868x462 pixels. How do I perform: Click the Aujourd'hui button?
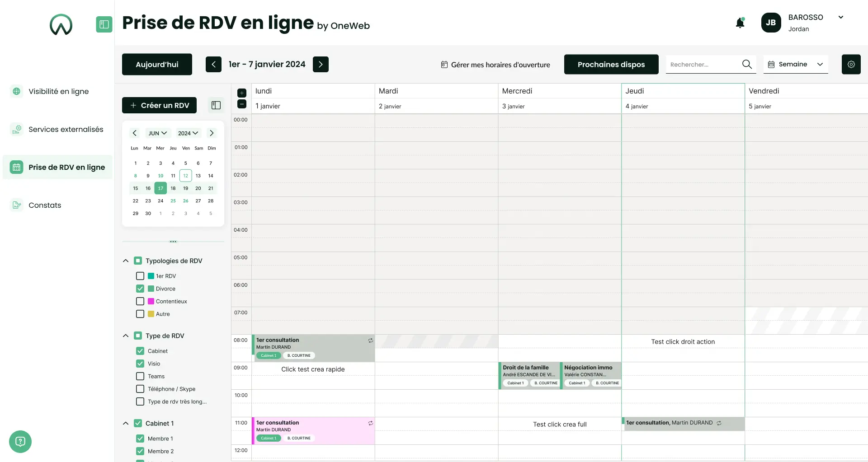156,64
